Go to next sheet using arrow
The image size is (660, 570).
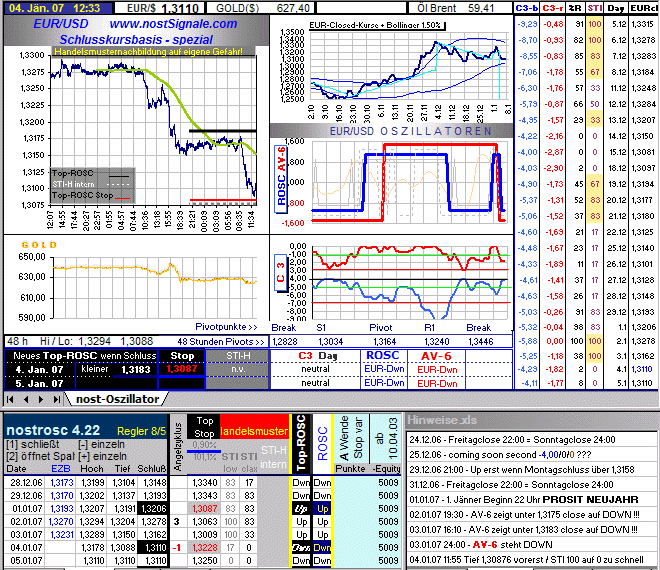(x=41, y=399)
